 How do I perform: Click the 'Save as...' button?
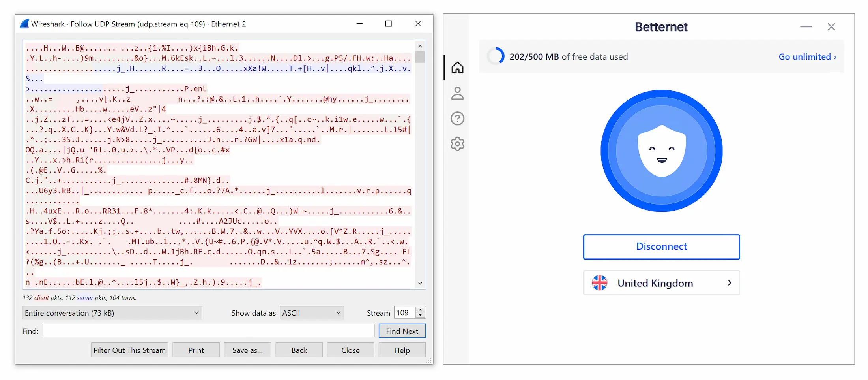coord(247,350)
